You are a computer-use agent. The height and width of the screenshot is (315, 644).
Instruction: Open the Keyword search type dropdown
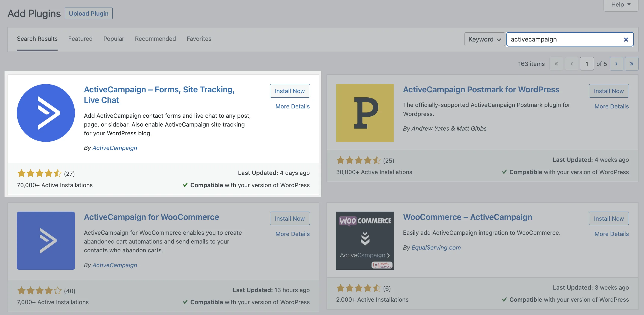[484, 40]
